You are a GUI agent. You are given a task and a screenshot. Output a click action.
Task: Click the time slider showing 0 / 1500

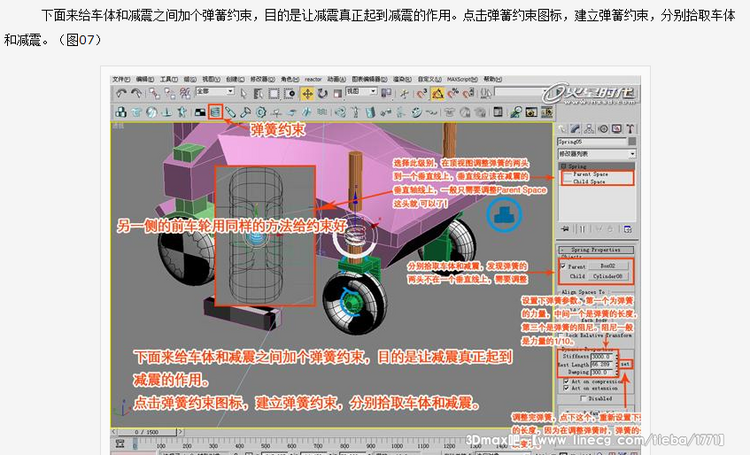click(x=147, y=432)
